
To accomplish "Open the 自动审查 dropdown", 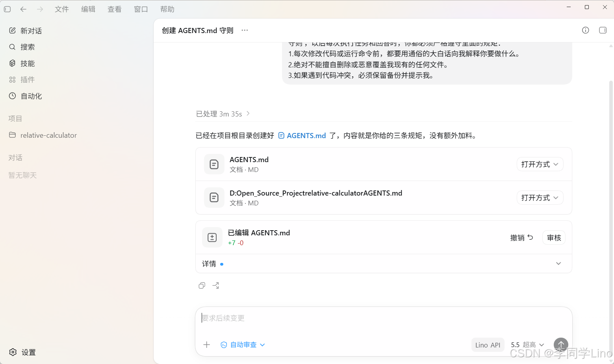I will point(243,345).
